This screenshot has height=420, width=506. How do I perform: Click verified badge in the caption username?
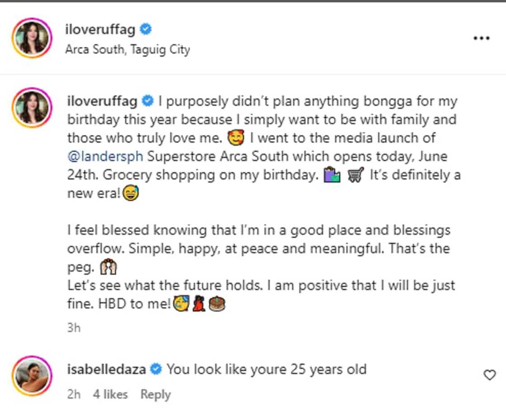pyautogui.click(x=148, y=101)
